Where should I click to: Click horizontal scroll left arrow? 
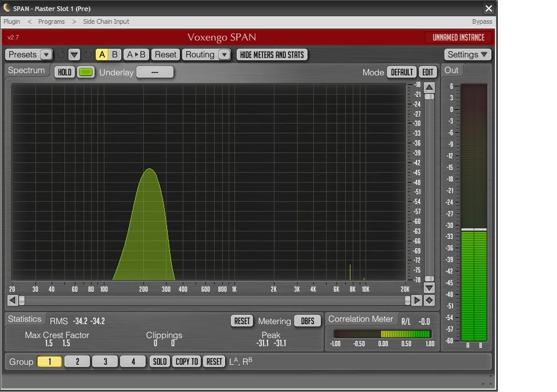[12, 300]
